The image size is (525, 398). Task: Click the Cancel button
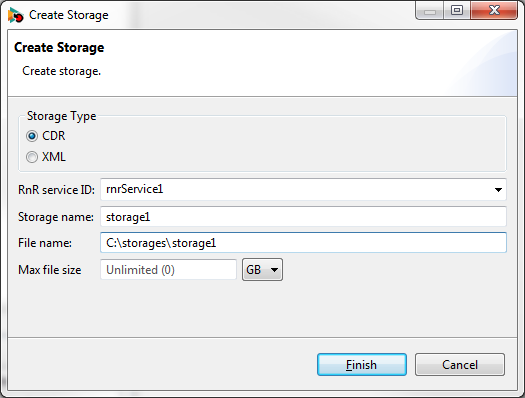[x=460, y=365]
